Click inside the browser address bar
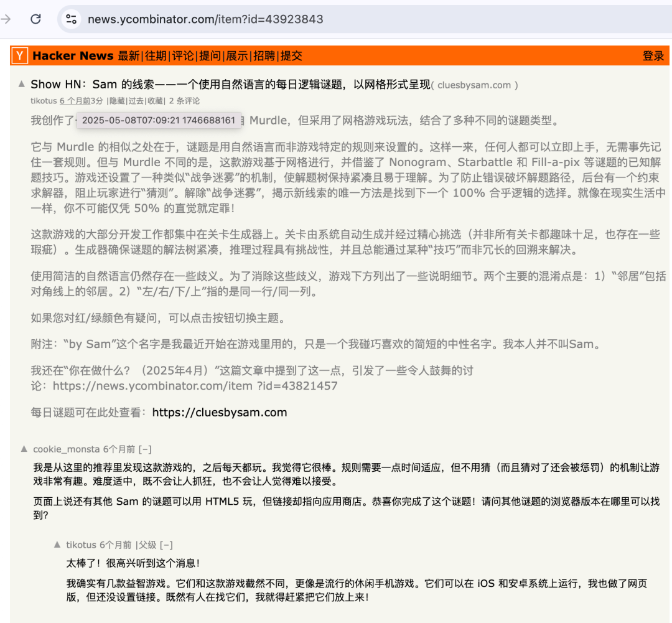This screenshot has height=623, width=672. (249, 19)
